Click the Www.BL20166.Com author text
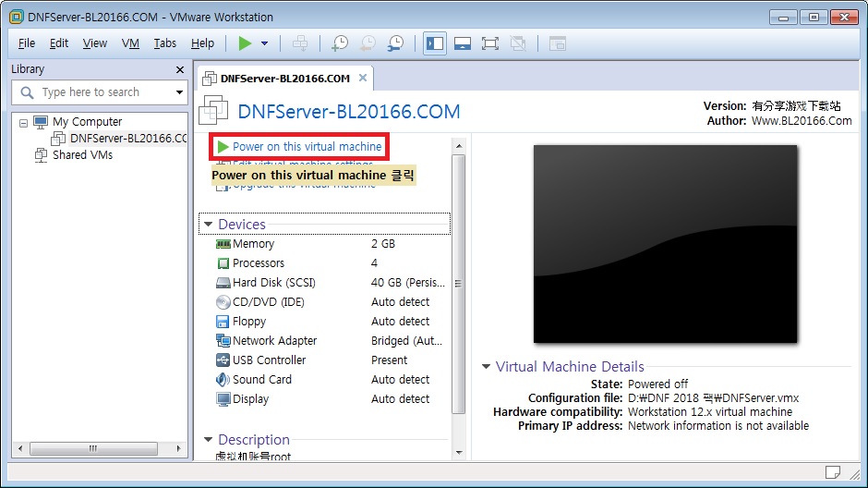This screenshot has width=868, height=488. [x=802, y=120]
